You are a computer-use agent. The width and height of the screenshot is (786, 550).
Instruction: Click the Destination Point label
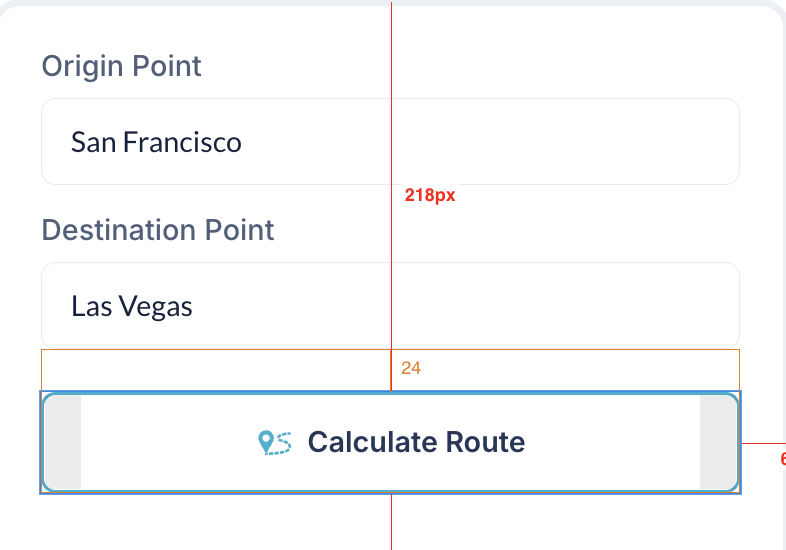point(158,231)
